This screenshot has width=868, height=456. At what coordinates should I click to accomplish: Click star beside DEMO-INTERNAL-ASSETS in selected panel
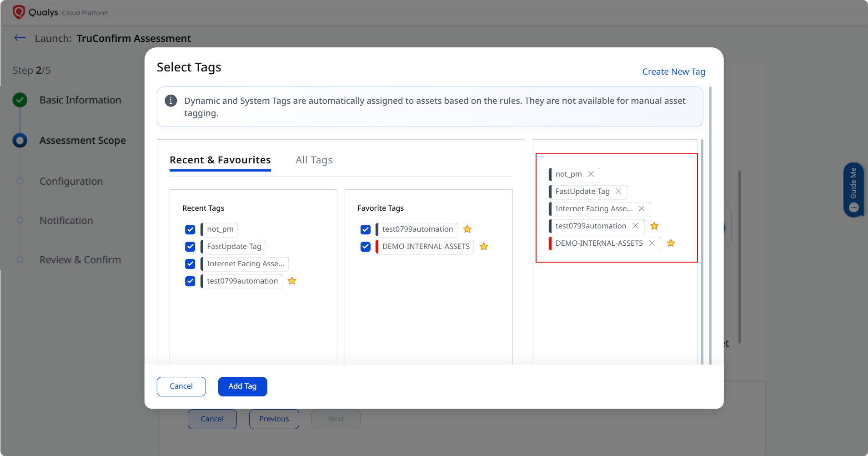(671, 243)
